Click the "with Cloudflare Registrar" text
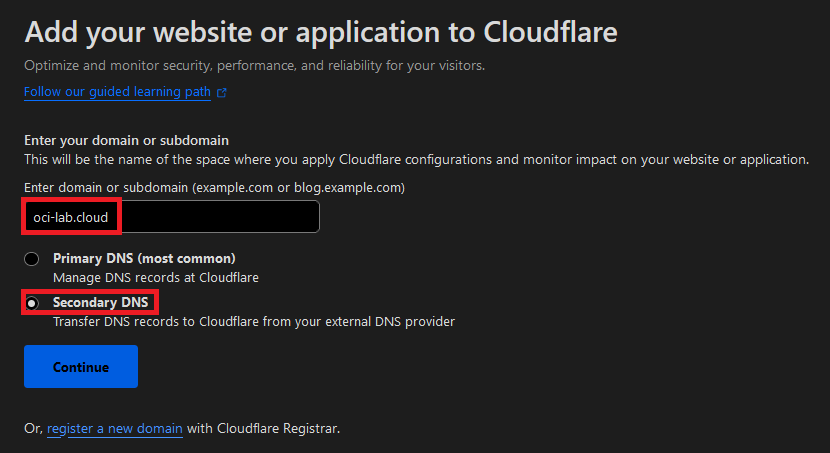This screenshot has width=830, height=453. coord(263,428)
